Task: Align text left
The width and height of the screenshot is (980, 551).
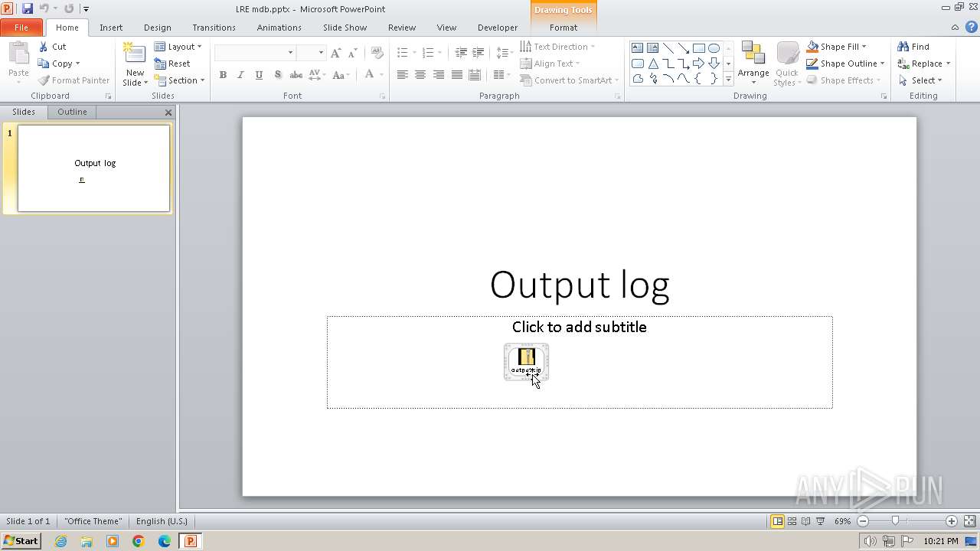Action: (402, 75)
